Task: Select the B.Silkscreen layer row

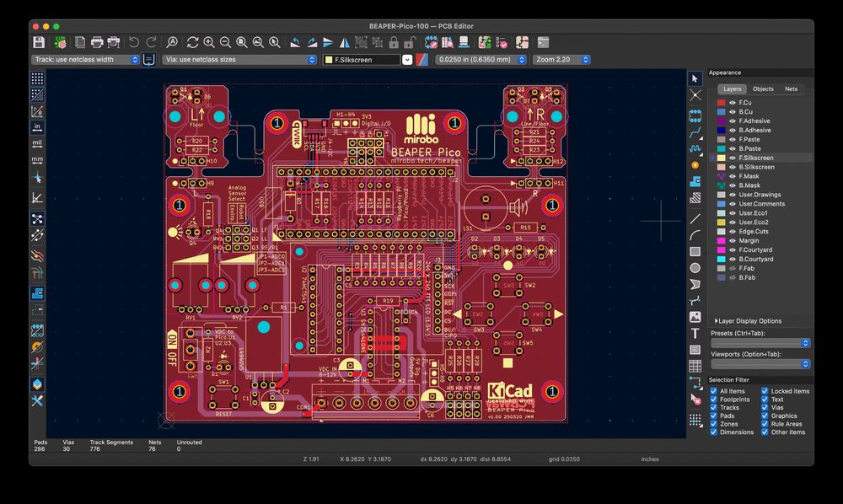Action: [760, 167]
